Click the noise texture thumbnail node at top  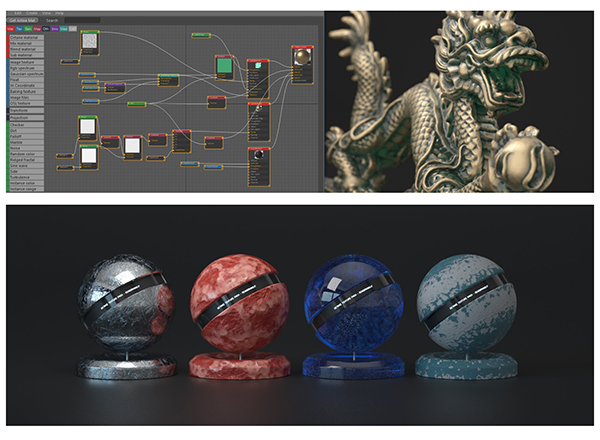point(88,42)
